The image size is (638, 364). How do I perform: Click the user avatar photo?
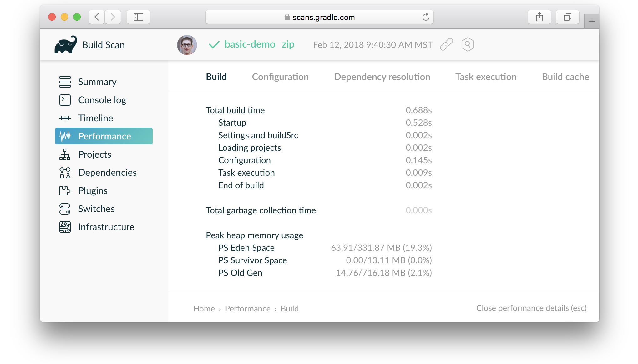click(x=187, y=45)
